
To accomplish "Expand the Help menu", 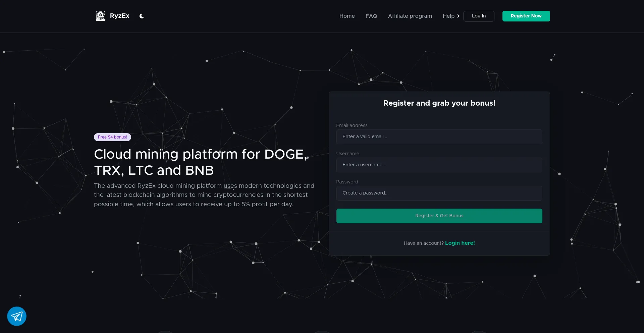I will (451, 16).
